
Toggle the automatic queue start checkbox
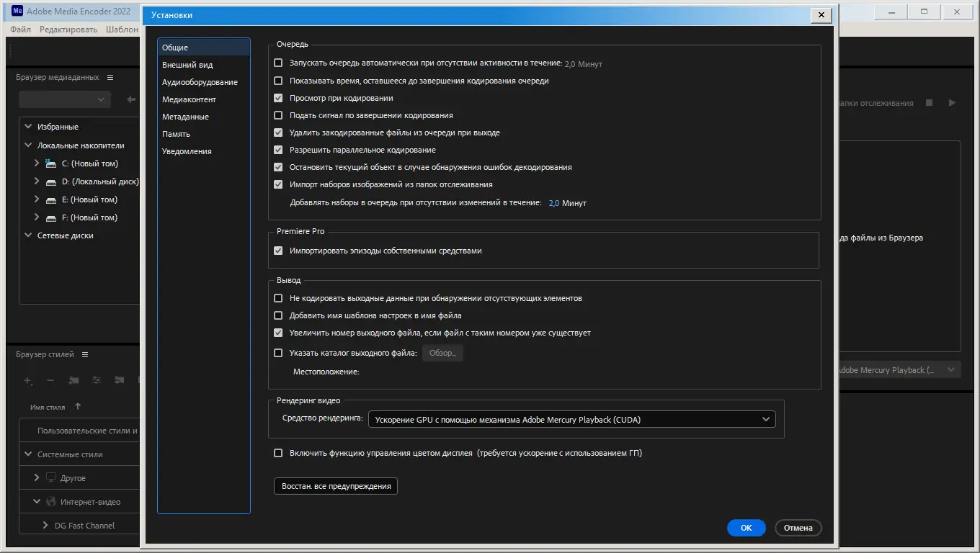(278, 63)
